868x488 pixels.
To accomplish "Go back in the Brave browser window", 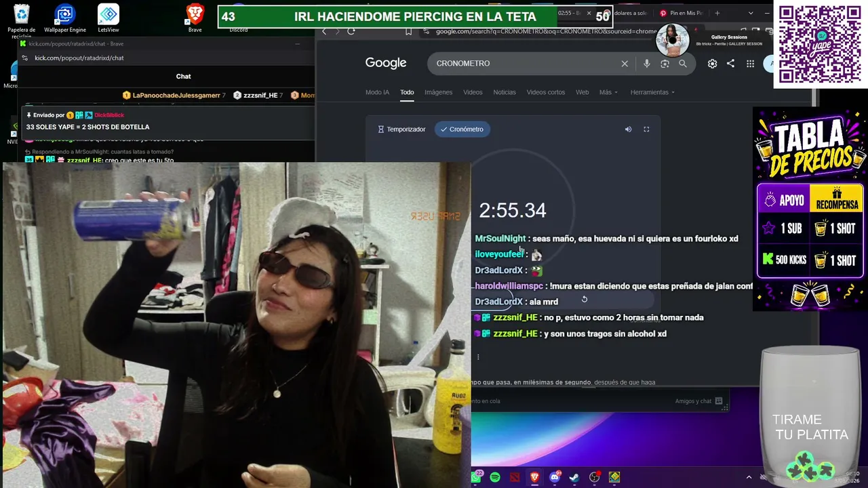I will coord(324,31).
